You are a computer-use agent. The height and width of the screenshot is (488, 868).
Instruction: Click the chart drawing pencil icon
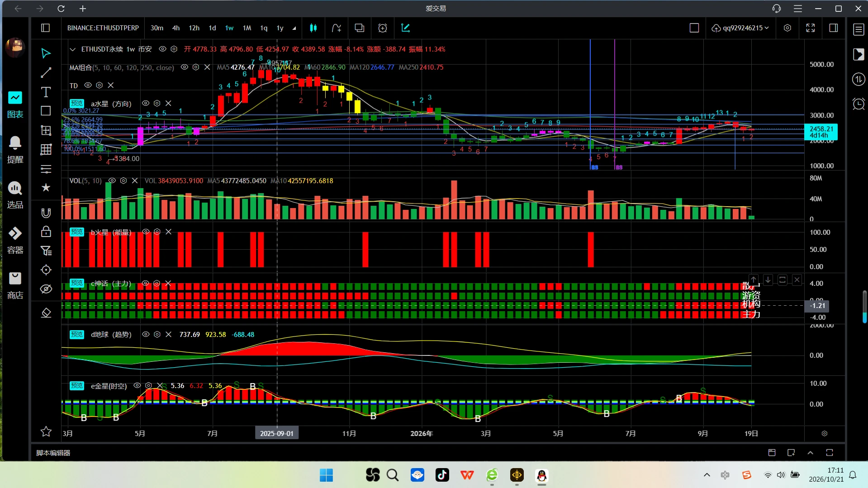(406, 28)
